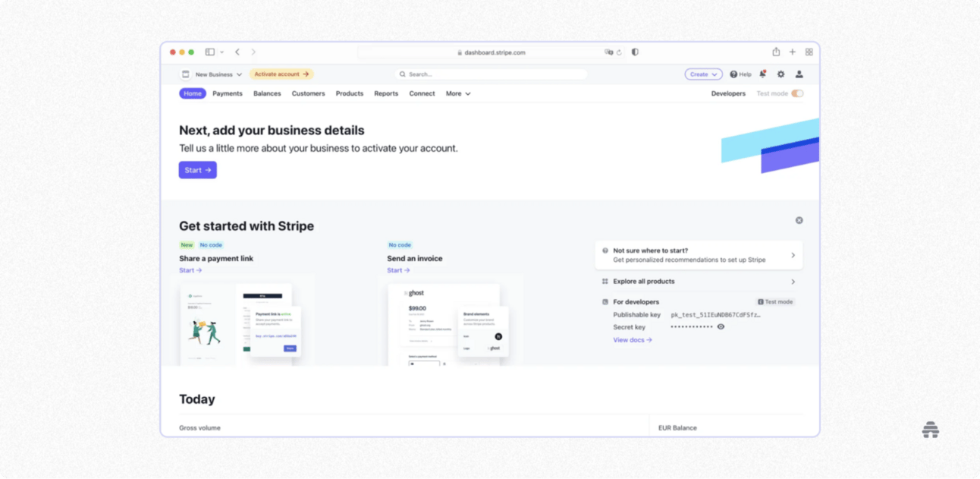Image resolution: width=980 pixels, height=479 pixels.
Task: Click the masked Secret key dots
Action: 692,327
